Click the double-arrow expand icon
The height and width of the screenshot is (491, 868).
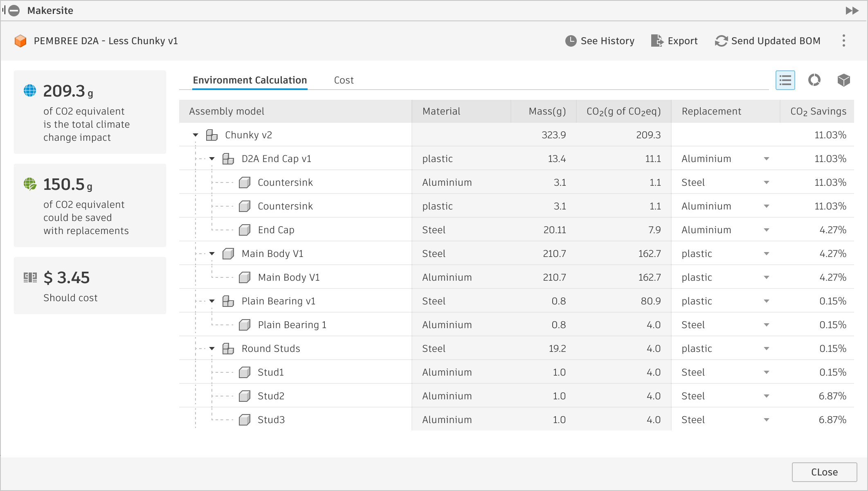coord(852,11)
